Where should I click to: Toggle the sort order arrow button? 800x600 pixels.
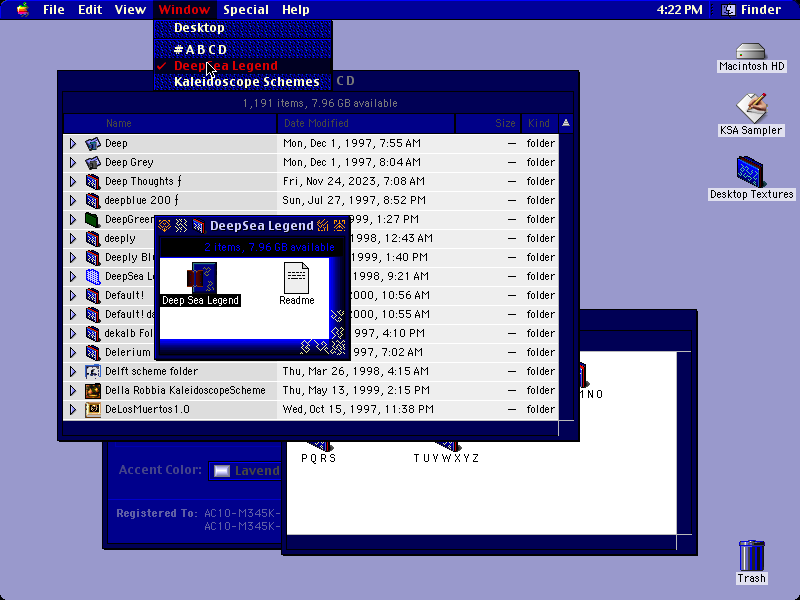[x=566, y=123]
